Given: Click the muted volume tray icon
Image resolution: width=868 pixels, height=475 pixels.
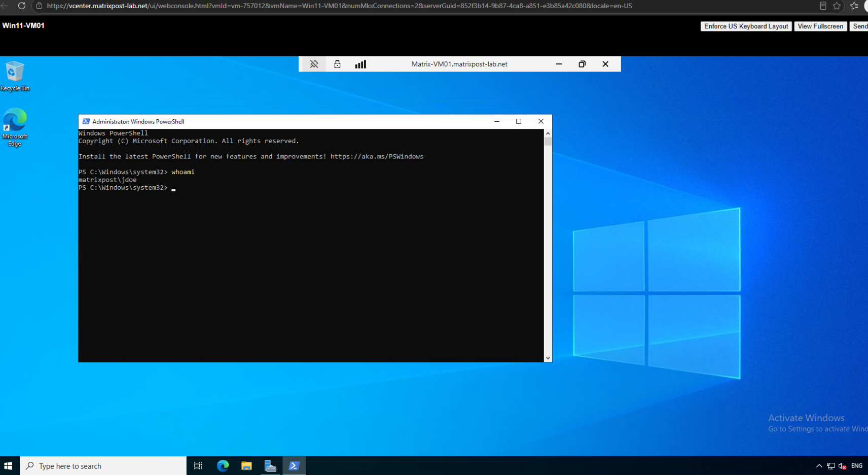Looking at the screenshot, I should click(x=842, y=466).
